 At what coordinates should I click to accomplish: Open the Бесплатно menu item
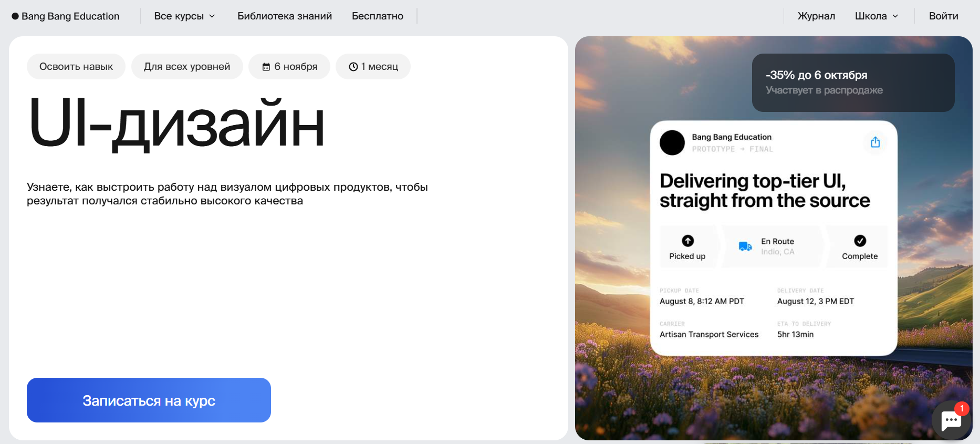pos(378,16)
